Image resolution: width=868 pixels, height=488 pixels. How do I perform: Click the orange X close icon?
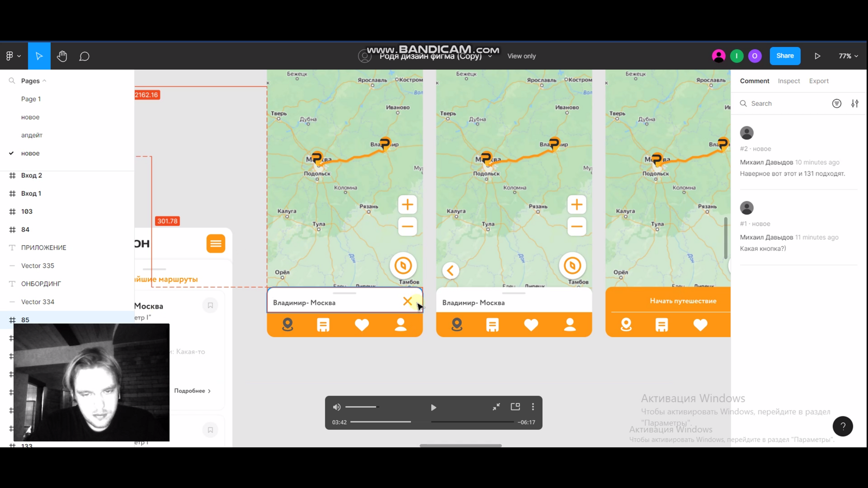tap(408, 301)
